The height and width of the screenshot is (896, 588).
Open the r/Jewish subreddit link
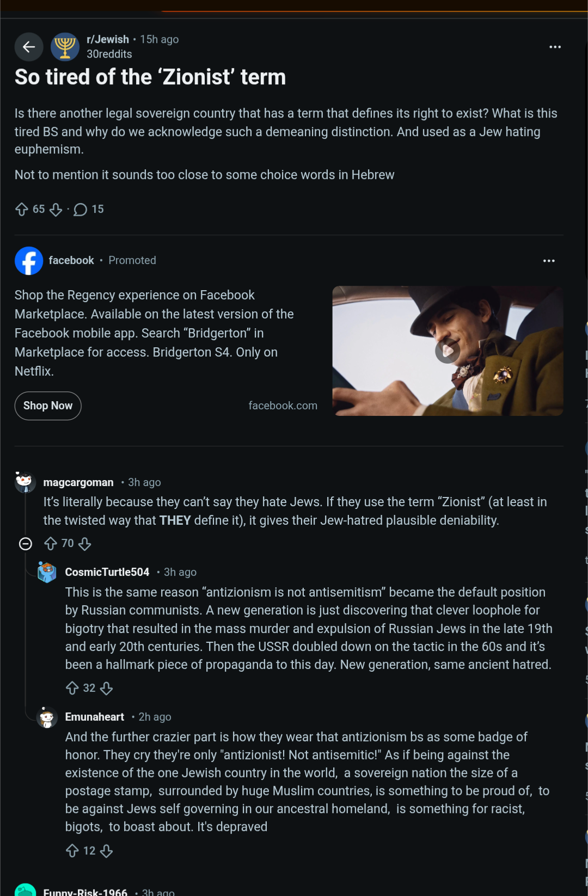tap(108, 39)
